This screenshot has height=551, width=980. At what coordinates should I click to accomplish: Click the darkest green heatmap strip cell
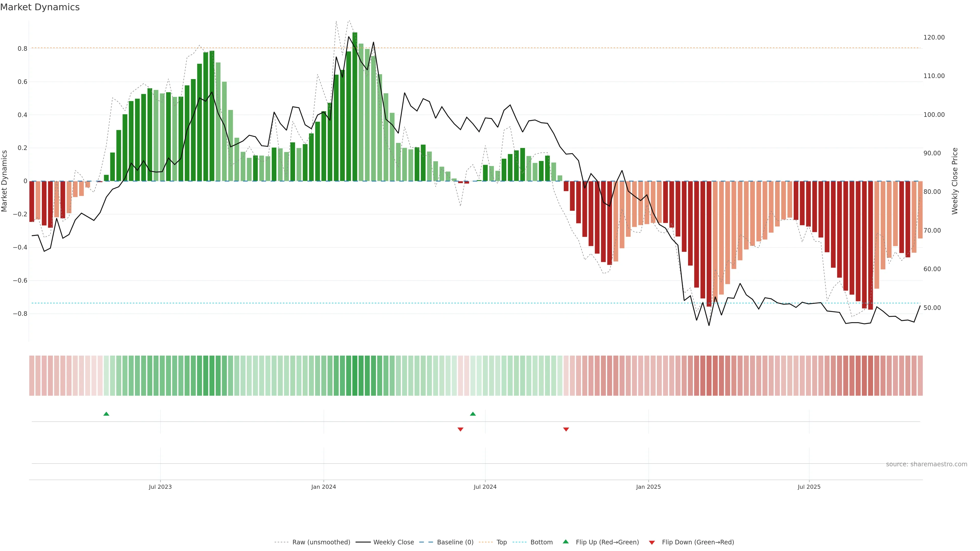[x=354, y=375]
